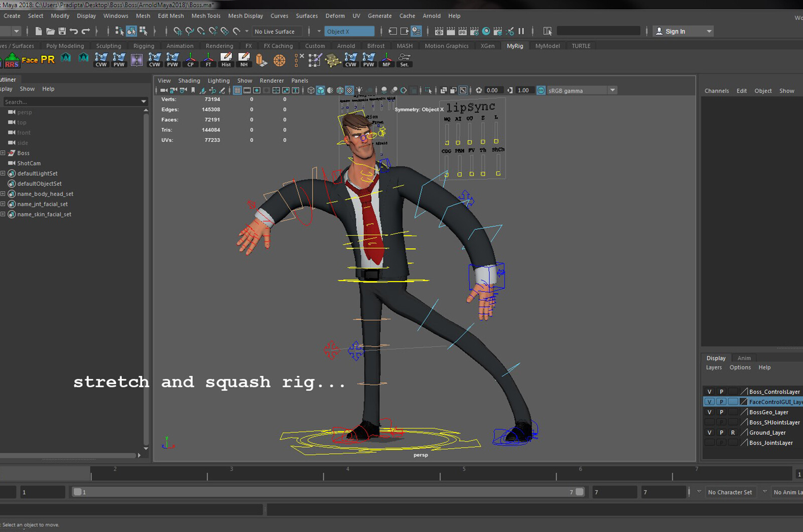
Task: Toggle the V visibility box for Boss_SHJointsLayer
Action: coord(710,422)
